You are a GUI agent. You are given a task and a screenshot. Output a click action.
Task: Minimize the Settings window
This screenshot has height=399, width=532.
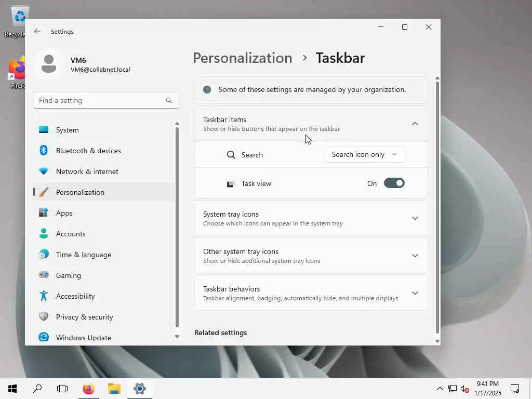[381, 27]
